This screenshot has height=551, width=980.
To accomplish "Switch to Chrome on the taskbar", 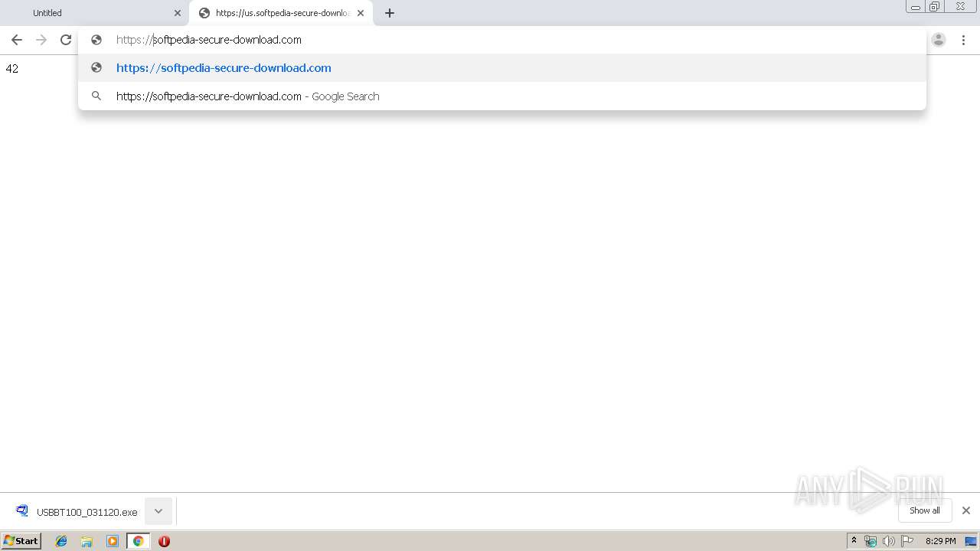I will point(139,541).
